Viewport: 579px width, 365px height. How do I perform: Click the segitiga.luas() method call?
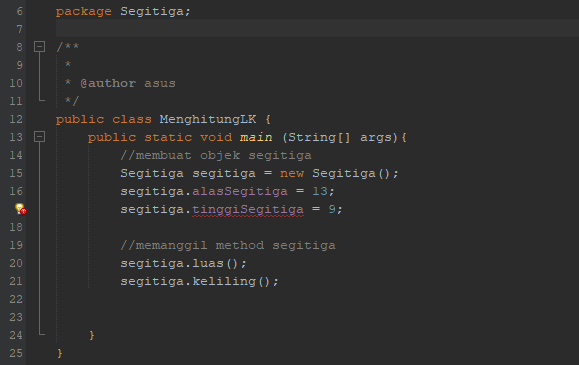pos(183,263)
